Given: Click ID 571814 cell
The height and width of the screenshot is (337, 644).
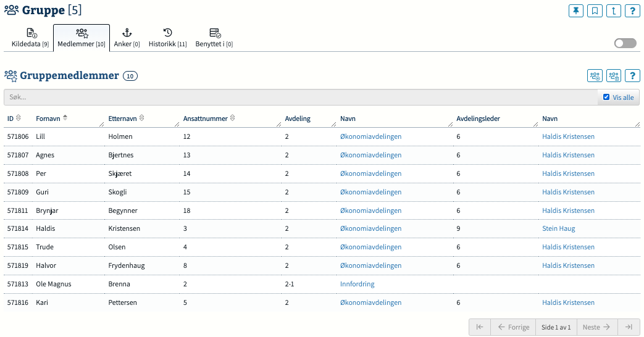Looking at the screenshot, I should pyautogui.click(x=18, y=228).
